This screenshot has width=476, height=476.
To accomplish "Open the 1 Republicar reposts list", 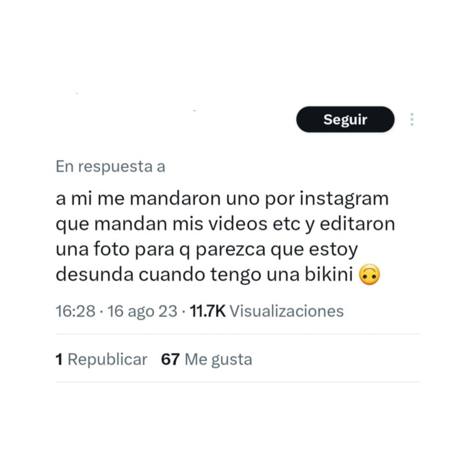I will tap(101, 359).
